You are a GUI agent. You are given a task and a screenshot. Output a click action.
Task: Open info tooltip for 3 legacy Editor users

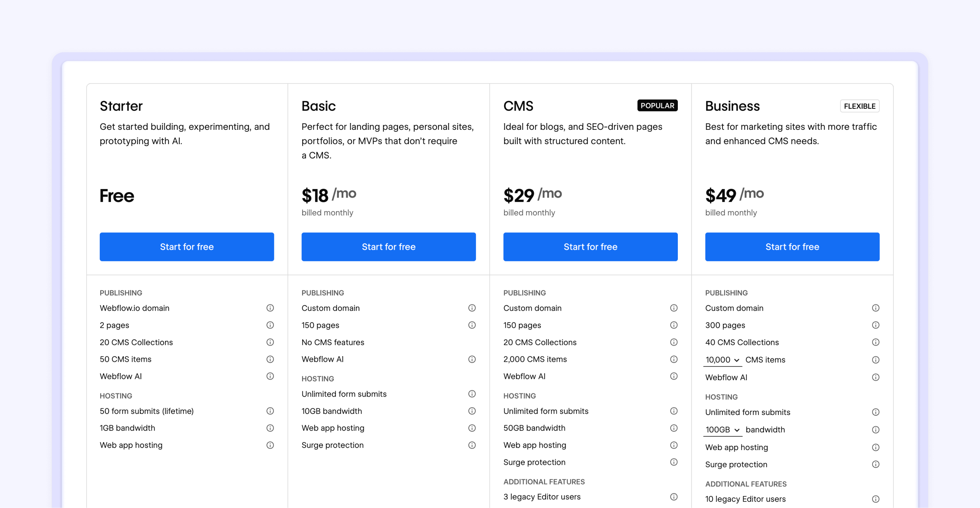(x=674, y=496)
